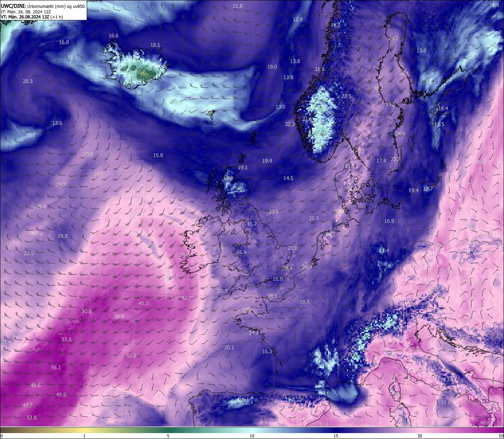Click the 20.1 value in the Bay of Biscay

[229, 348]
